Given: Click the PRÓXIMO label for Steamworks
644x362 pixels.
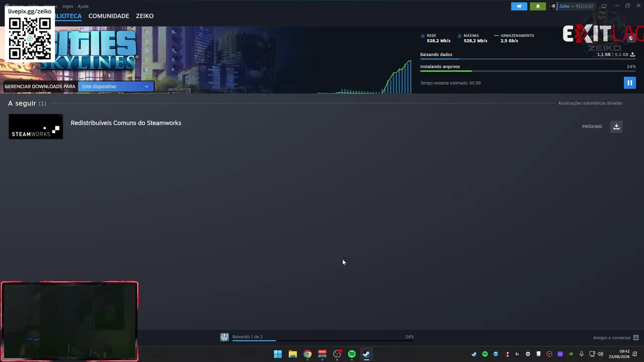Looking at the screenshot, I should (592, 126).
